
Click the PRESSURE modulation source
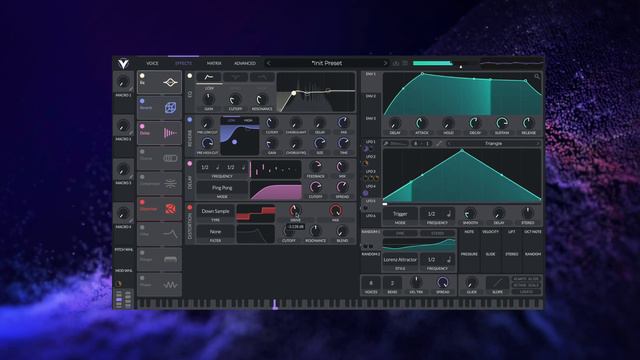[x=469, y=254]
